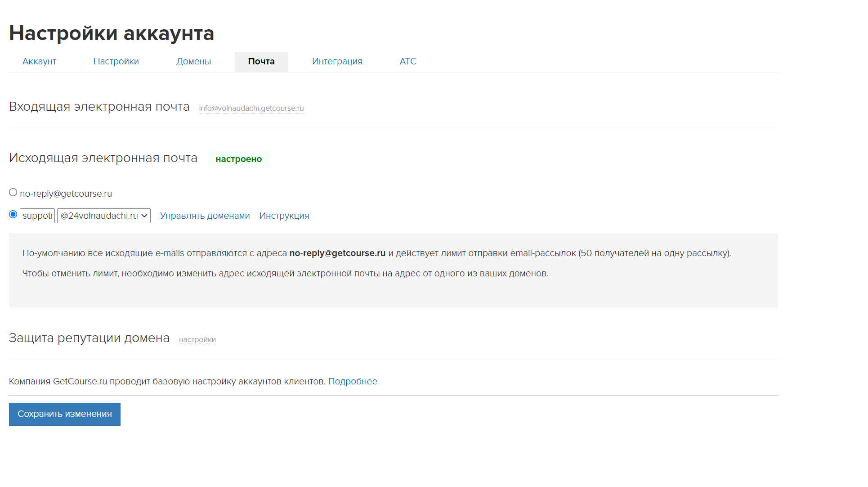The width and height of the screenshot is (868, 487).
Task: Open the Интеграция tab
Action: 337,62
